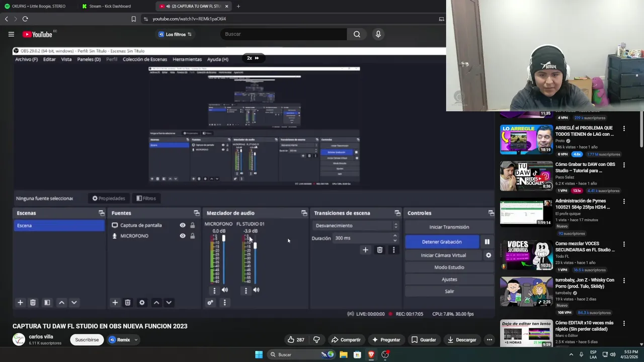Screen dimensions: 644x362
Task: Add a new source with the plus icon in Fuentes
Action: tap(115, 303)
